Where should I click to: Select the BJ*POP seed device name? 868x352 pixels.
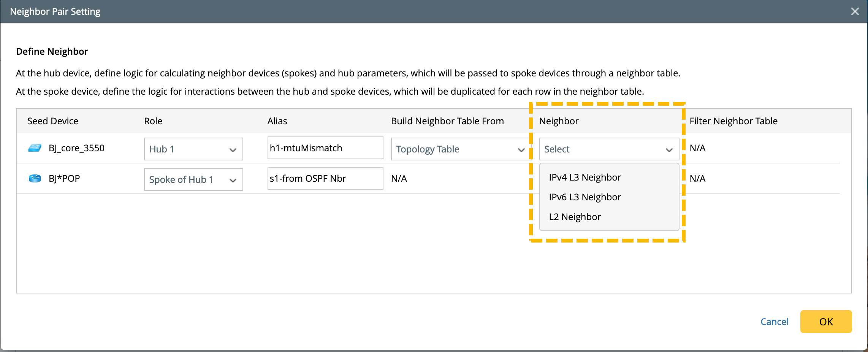(x=64, y=179)
